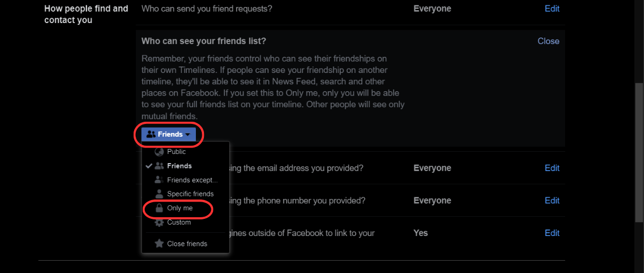
Task: Click the globe icon beside Public
Action: click(x=159, y=152)
